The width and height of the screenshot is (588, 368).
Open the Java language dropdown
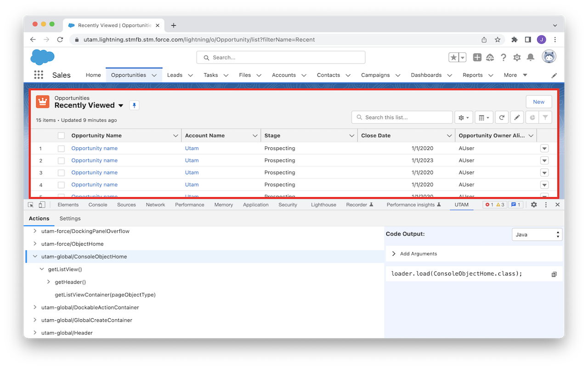pyautogui.click(x=537, y=235)
